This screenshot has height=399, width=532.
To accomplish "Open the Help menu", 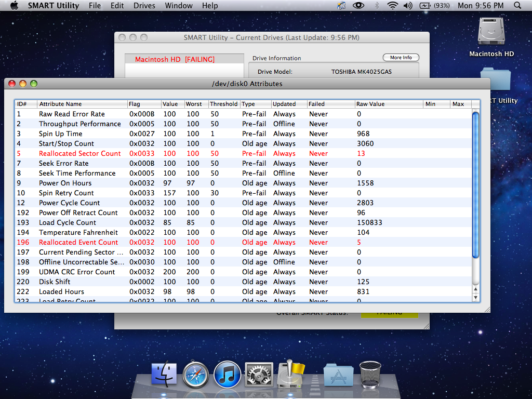I will point(210,5).
